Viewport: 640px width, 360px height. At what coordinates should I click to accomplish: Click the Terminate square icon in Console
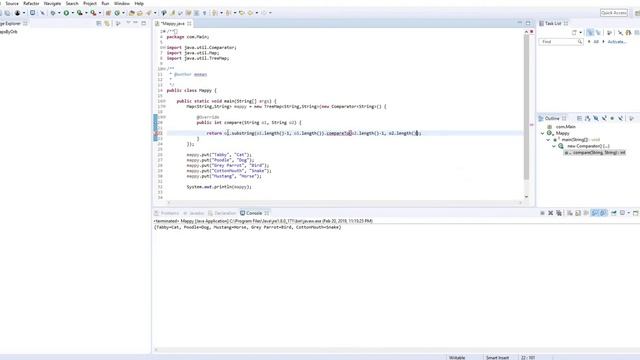[x=542, y=213]
